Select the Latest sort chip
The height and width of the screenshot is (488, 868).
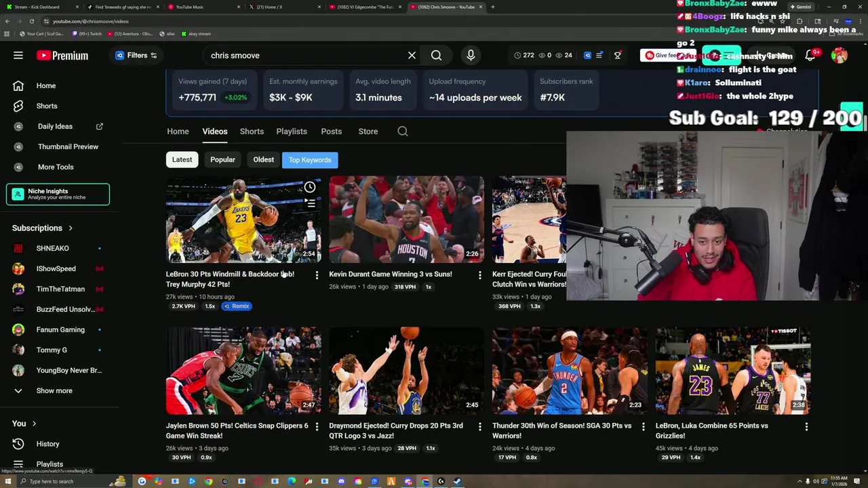tap(182, 160)
